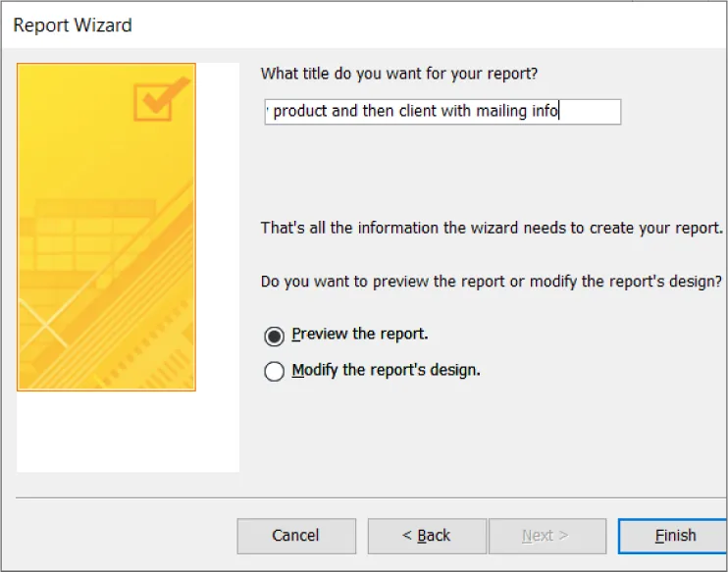The width and height of the screenshot is (728, 572).
Task: Click inside the report title text field
Action: 442,112
